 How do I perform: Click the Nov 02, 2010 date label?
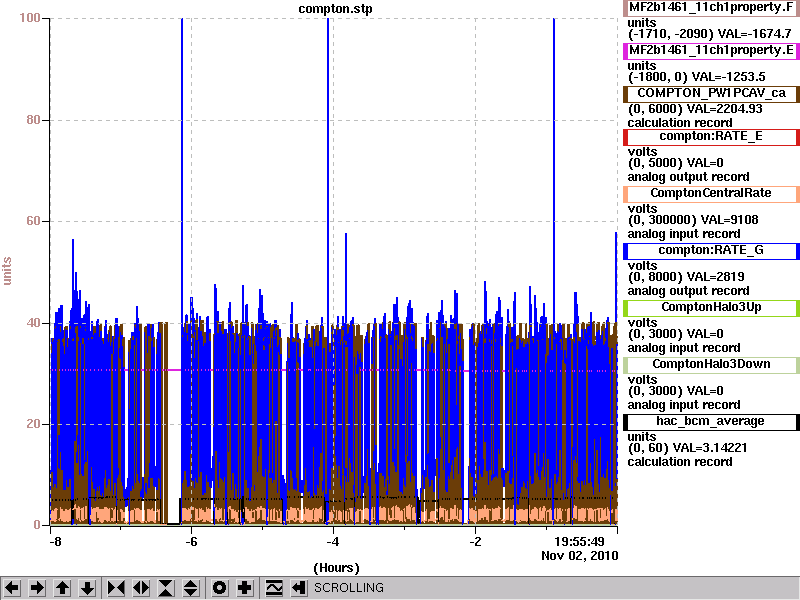(x=580, y=556)
